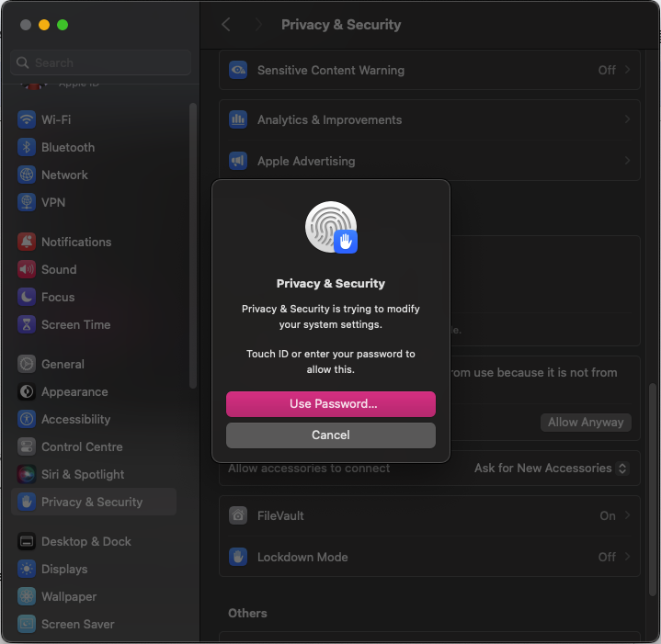Viewport: 661px width, 644px height.
Task: Expand Apple Advertising row chevron
Action: click(627, 161)
